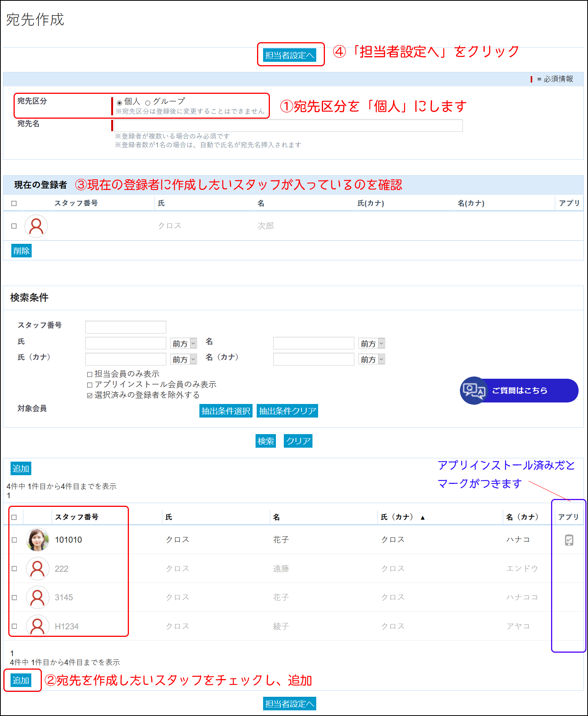Select the グループ radio button

click(148, 103)
